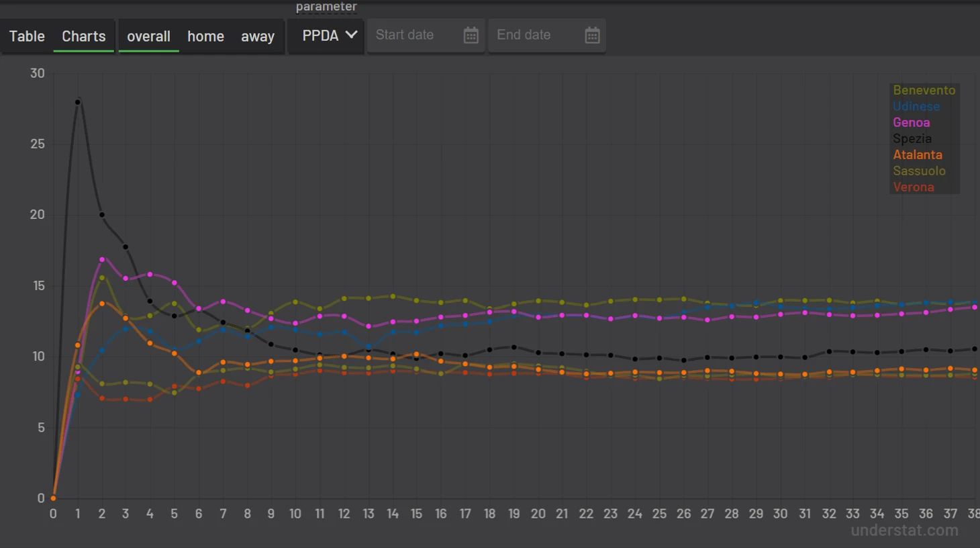
Task: Click the parameter label above PPDA
Action: 326,7
